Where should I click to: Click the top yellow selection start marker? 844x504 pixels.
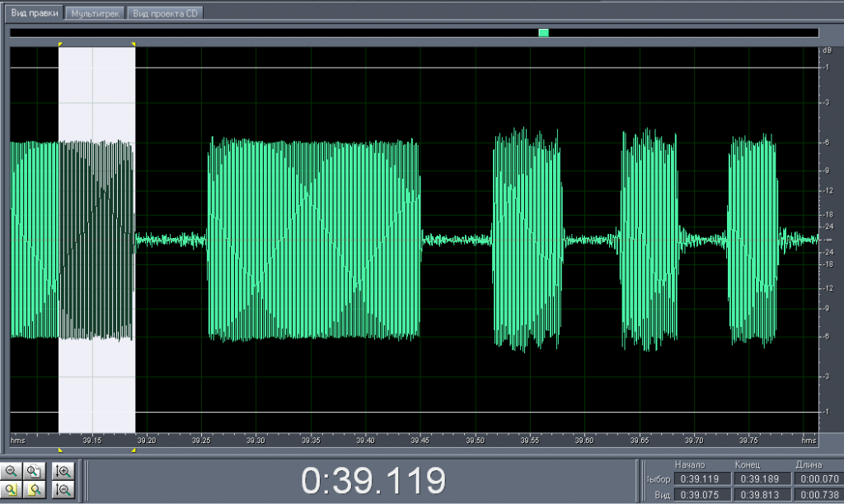point(60,44)
